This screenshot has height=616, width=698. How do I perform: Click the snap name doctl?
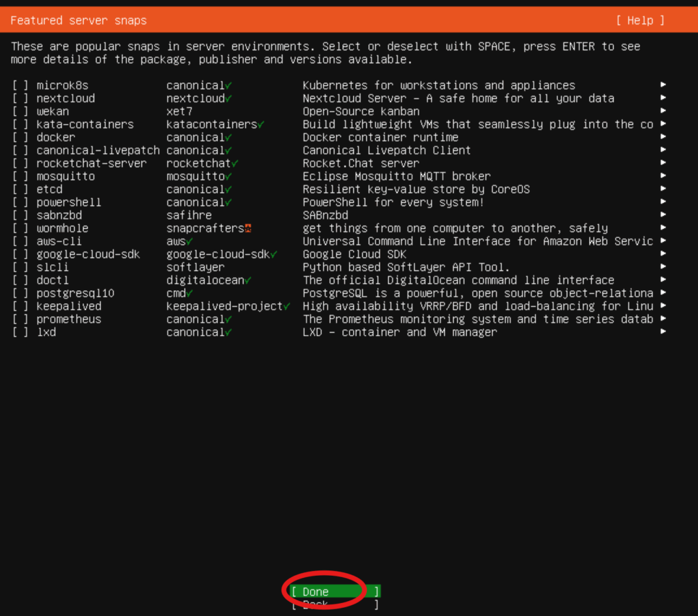(x=52, y=281)
